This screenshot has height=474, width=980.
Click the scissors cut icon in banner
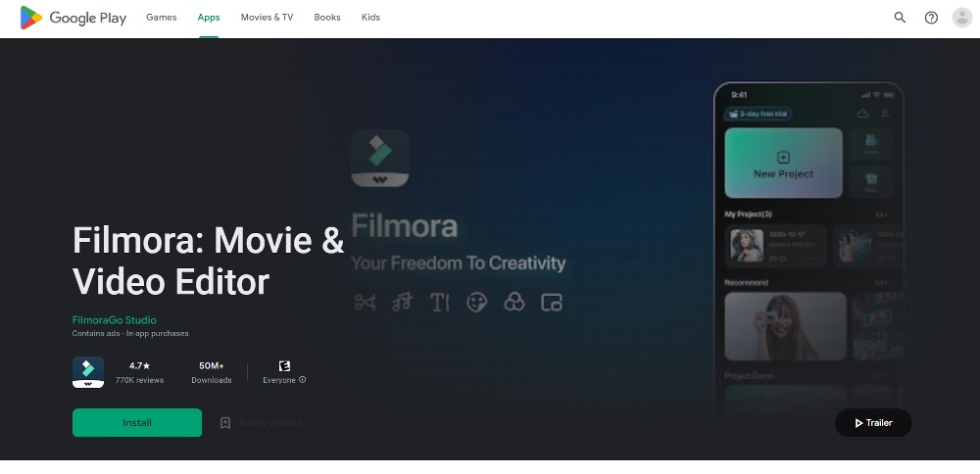(x=365, y=303)
